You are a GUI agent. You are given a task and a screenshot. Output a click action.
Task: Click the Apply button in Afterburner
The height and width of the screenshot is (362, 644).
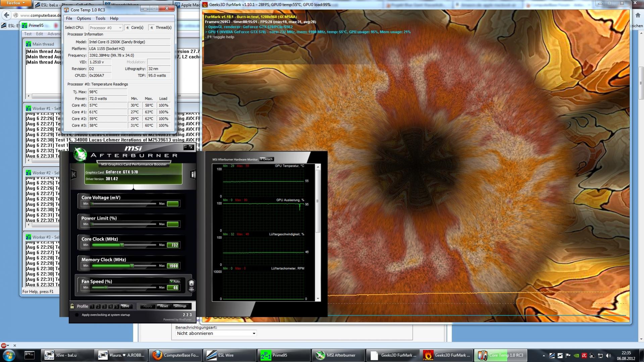tap(148, 306)
